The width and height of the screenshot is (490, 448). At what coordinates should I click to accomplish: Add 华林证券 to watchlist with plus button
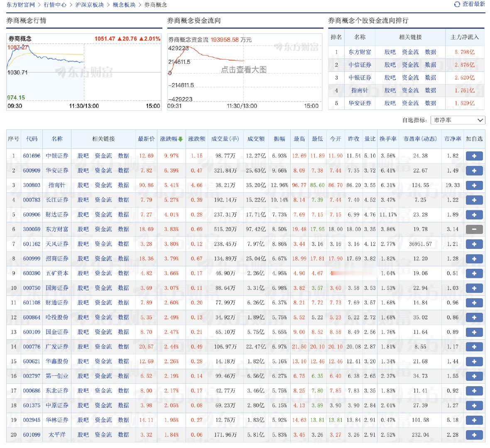474,420
